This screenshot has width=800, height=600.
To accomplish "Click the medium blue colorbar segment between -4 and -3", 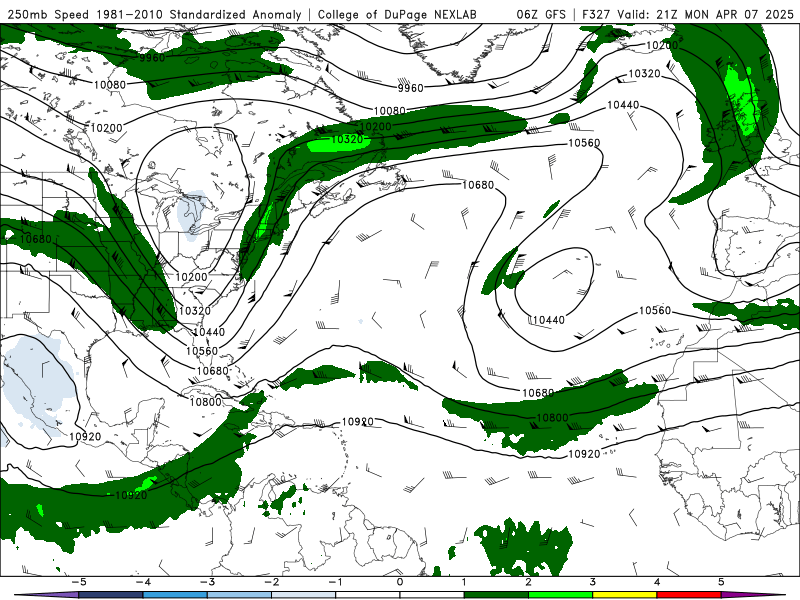I will pyautogui.click(x=175, y=595).
